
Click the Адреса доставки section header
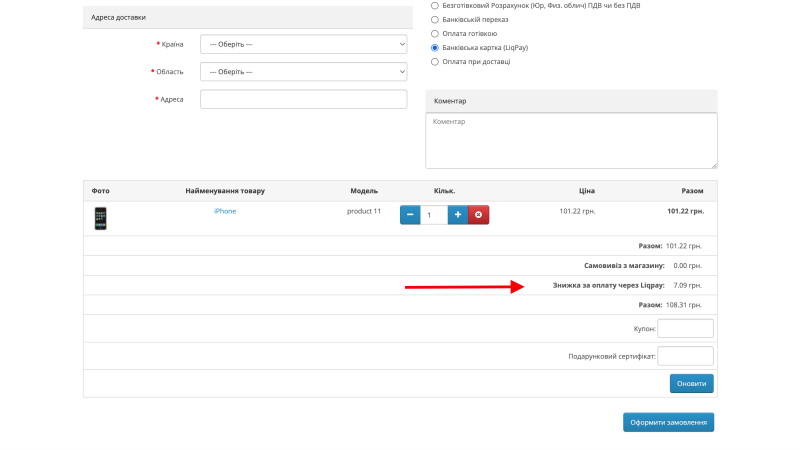coord(248,17)
